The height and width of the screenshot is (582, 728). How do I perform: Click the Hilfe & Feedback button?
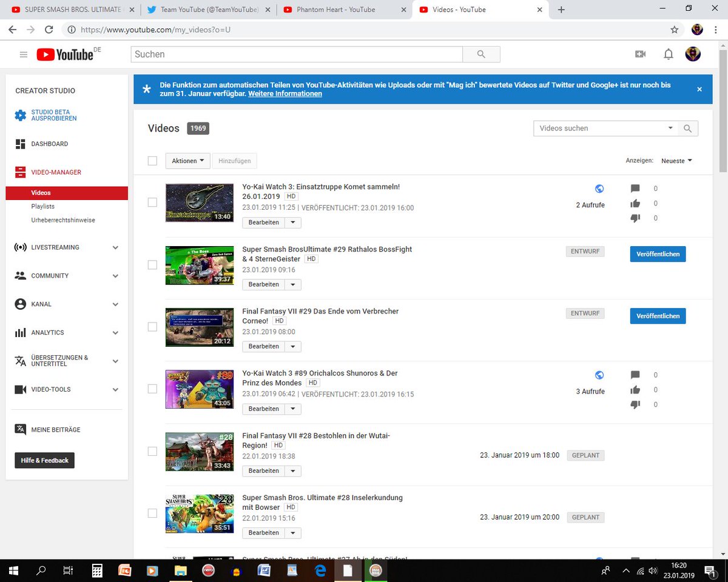(x=44, y=460)
